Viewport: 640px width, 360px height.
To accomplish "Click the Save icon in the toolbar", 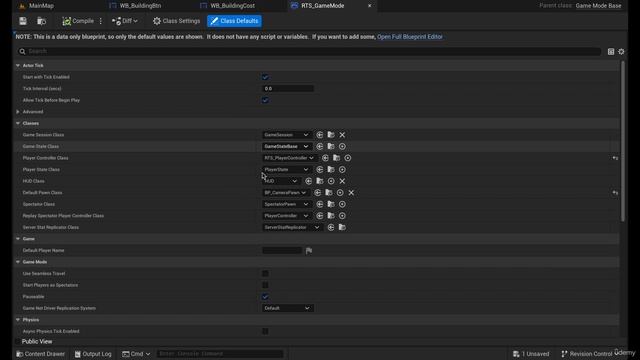I will tap(23, 21).
